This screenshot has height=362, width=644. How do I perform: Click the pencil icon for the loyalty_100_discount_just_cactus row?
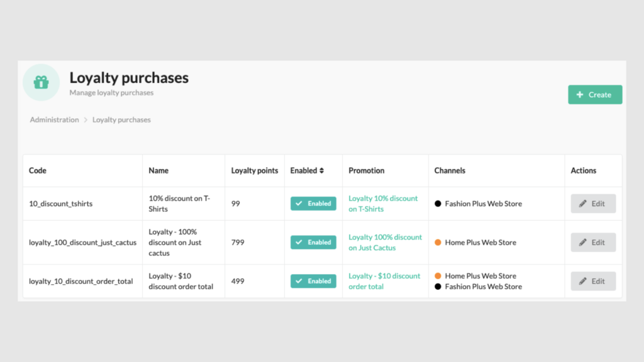pos(583,242)
